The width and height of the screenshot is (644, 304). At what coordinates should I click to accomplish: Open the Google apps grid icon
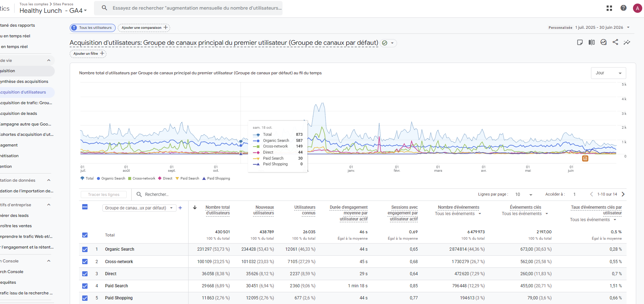click(x=609, y=8)
